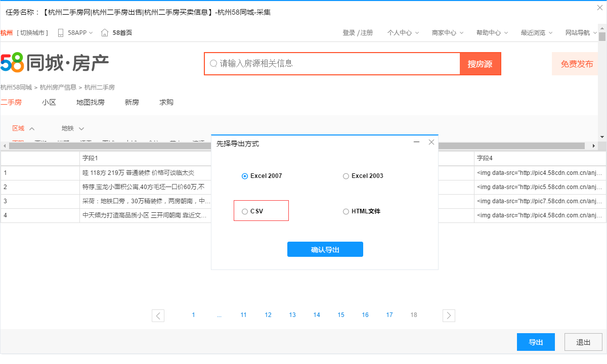
Task: Click the 确认导出 button
Action: point(325,249)
